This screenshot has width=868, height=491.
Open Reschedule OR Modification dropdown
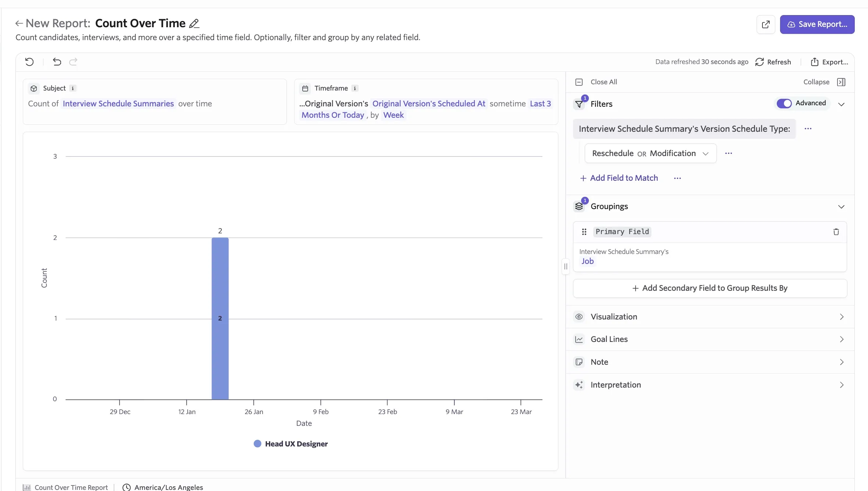pyautogui.click(x=650, y=153)
